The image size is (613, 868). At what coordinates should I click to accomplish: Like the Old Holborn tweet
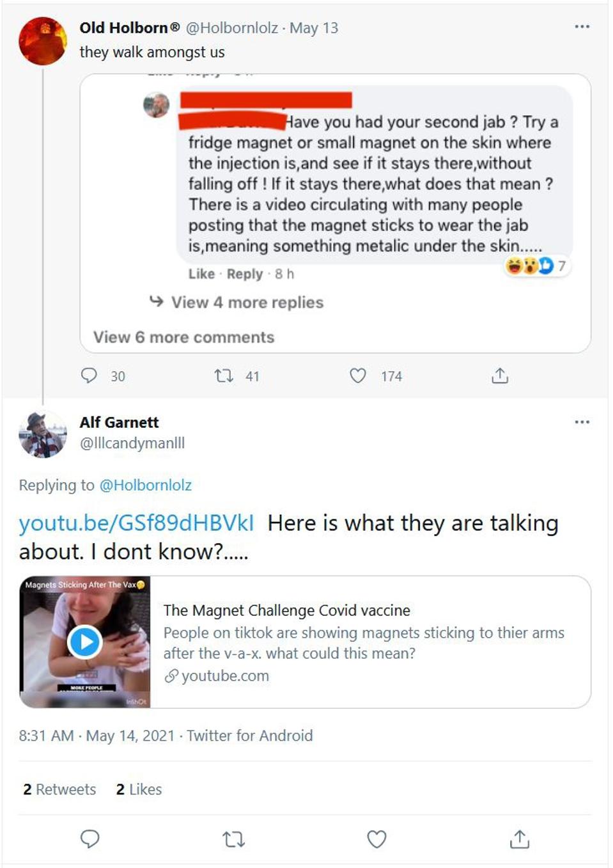coord(358,375)
